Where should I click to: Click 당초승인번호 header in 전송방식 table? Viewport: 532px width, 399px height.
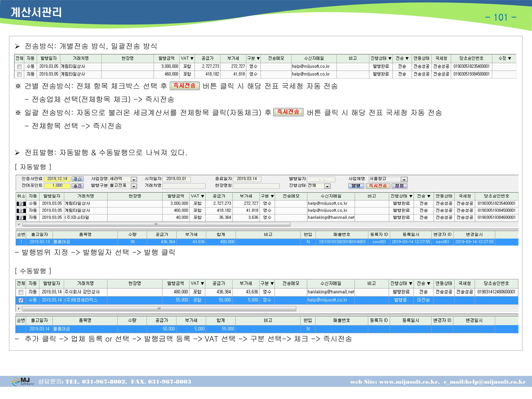pyautogui.click(x=471, y=58)
